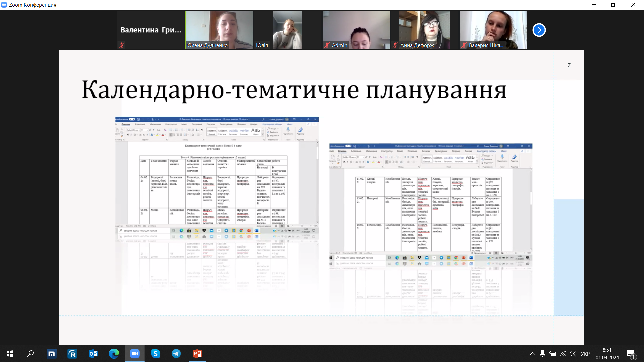644x362 pixels.
Task: Click Анна Дефорж's muted microphone indicator
Action: 395,45
